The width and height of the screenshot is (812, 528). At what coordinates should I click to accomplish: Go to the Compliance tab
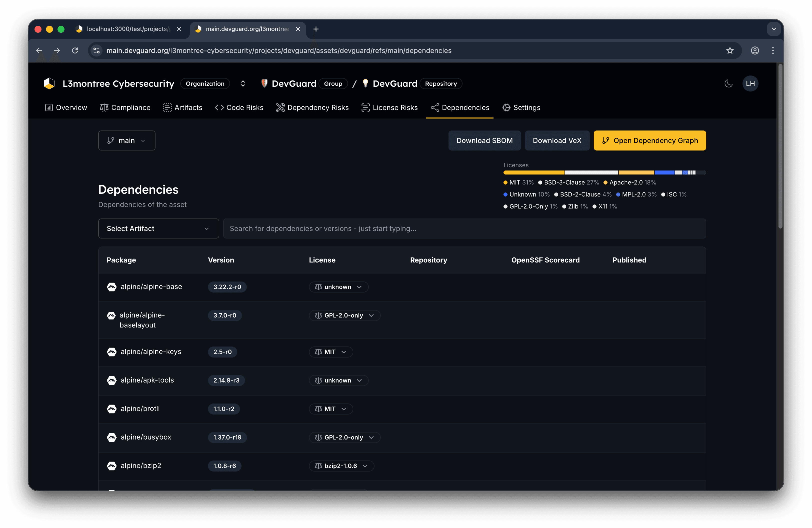(125, 108)
